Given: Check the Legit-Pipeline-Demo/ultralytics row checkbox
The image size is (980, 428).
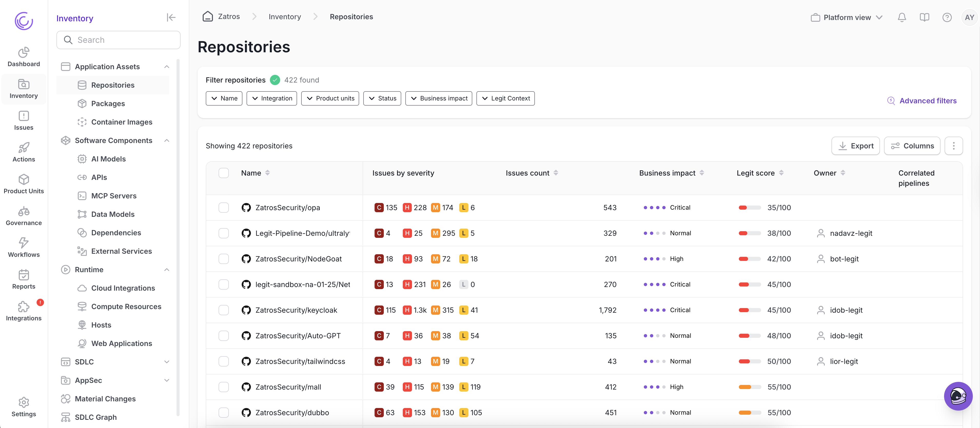Looking at the screenshot, I should pos(224,233).
